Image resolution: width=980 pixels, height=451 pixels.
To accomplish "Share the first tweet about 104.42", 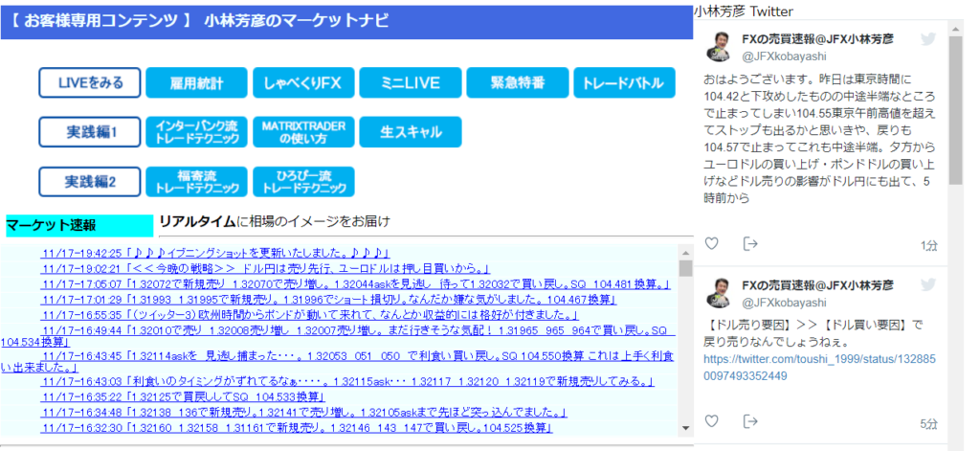I will click(x=750, y=244).
